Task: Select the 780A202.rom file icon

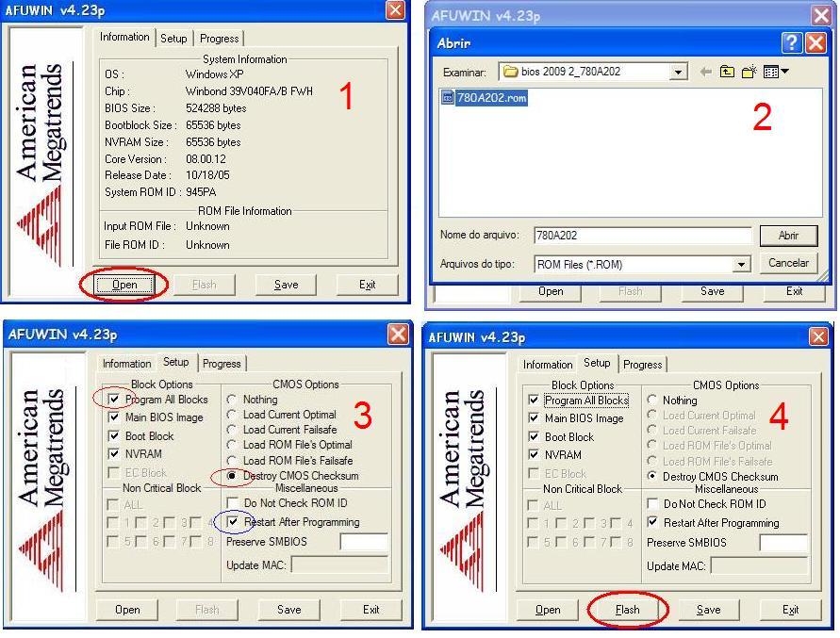Action: click(x=447, y=97)
